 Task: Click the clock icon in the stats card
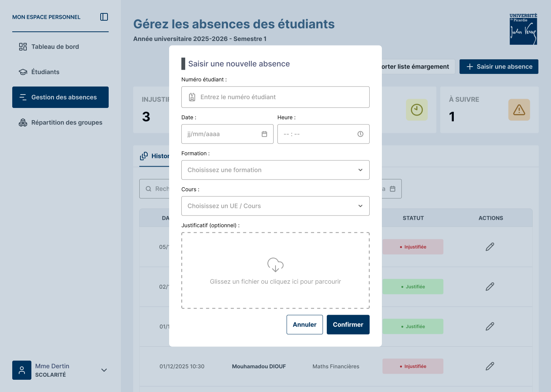[x=417, y=110]
